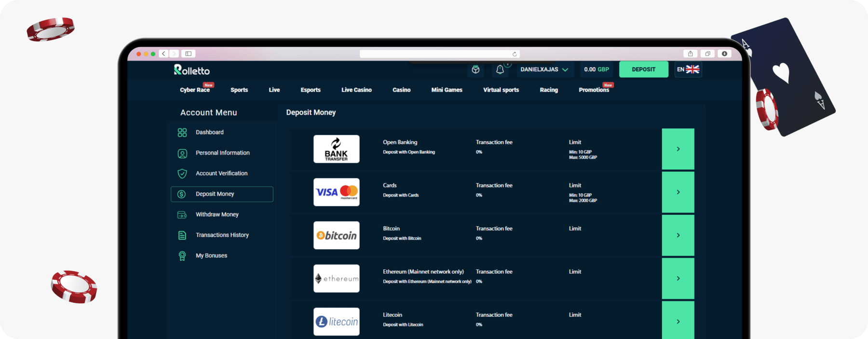Select Deposit Money menu entry
This screenshot has width=868, height=339.
tap(222, 194)
